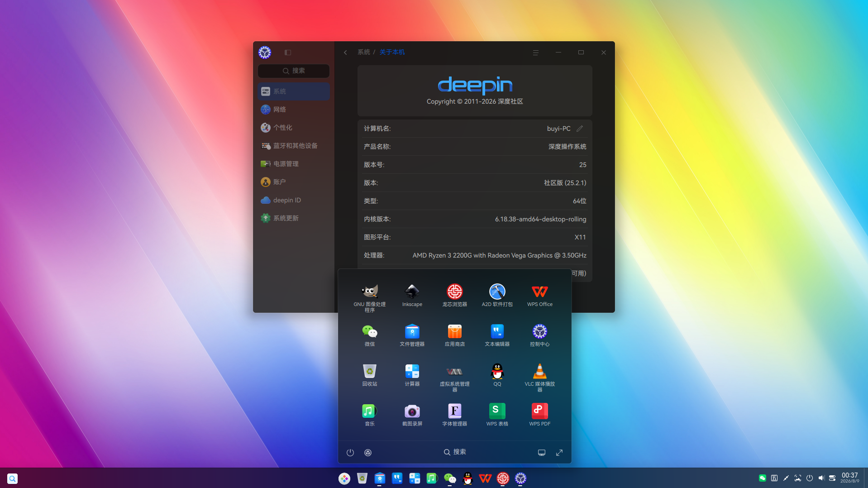The height and width of the screenshot is (488, 868).
Task: Open 微信 in the launcher grid
Action: (x=369, y=335)
